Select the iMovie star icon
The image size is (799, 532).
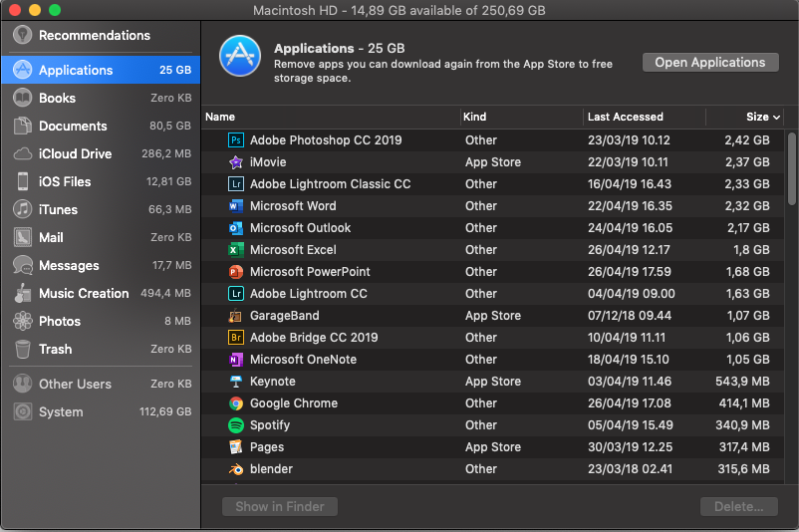point(236,162)
